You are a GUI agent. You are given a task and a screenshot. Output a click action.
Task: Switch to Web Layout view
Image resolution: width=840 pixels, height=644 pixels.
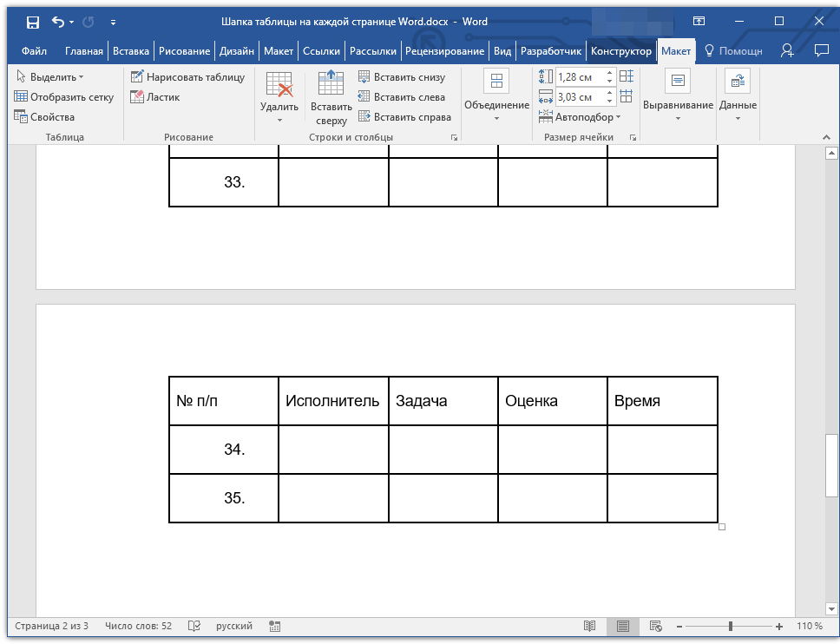[655, 626]
